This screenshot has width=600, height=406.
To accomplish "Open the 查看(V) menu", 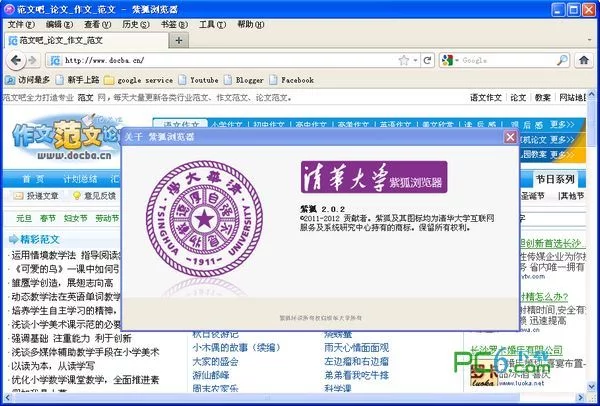I will [x=98, y=24].
